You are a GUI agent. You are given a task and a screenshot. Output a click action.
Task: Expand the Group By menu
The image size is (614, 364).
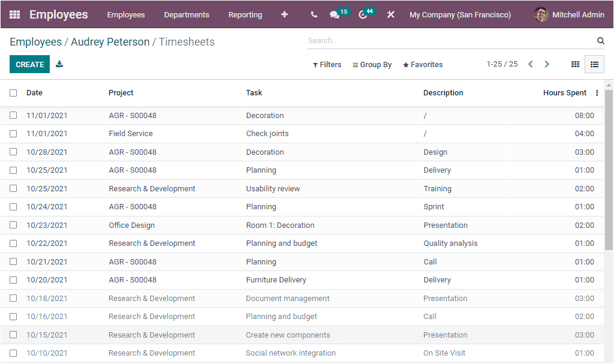click(372, 64)
